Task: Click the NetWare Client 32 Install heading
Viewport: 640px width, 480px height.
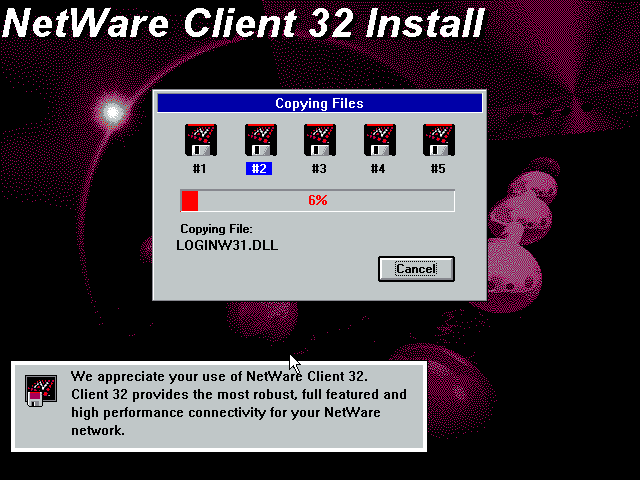Action: pyautogui.click(x=244, y=23)
